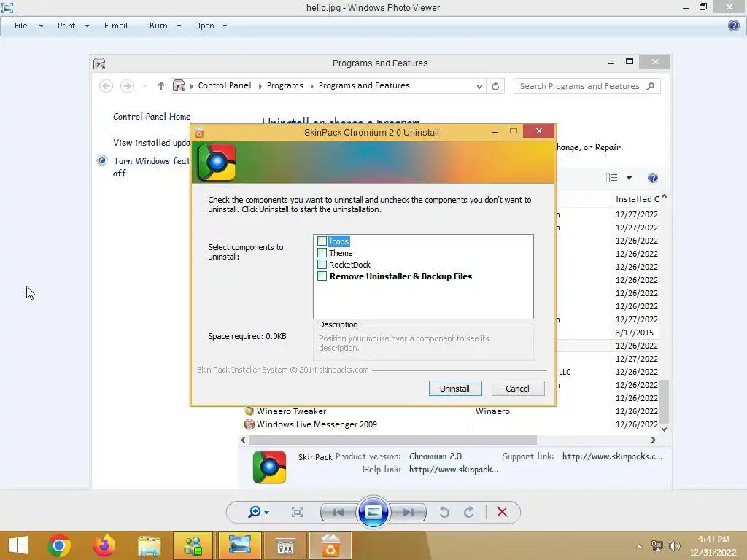Go to next photo

408,513
